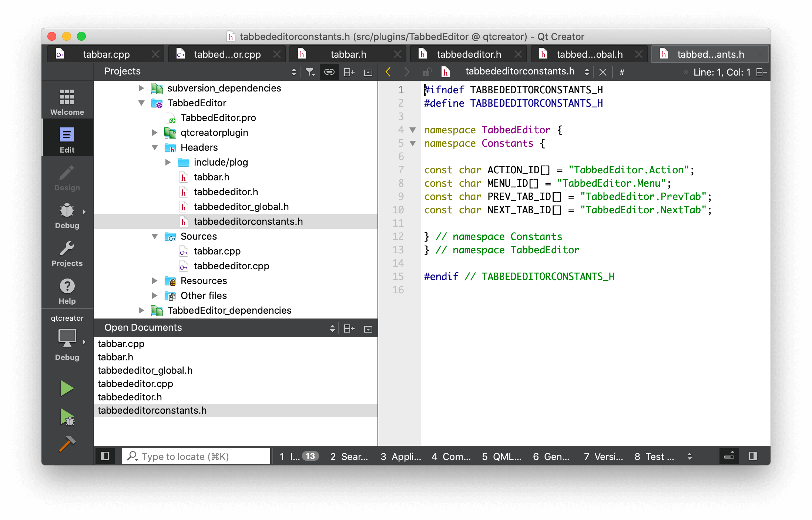
Task: Start debugging with the bug play icon
Action: 67,417
